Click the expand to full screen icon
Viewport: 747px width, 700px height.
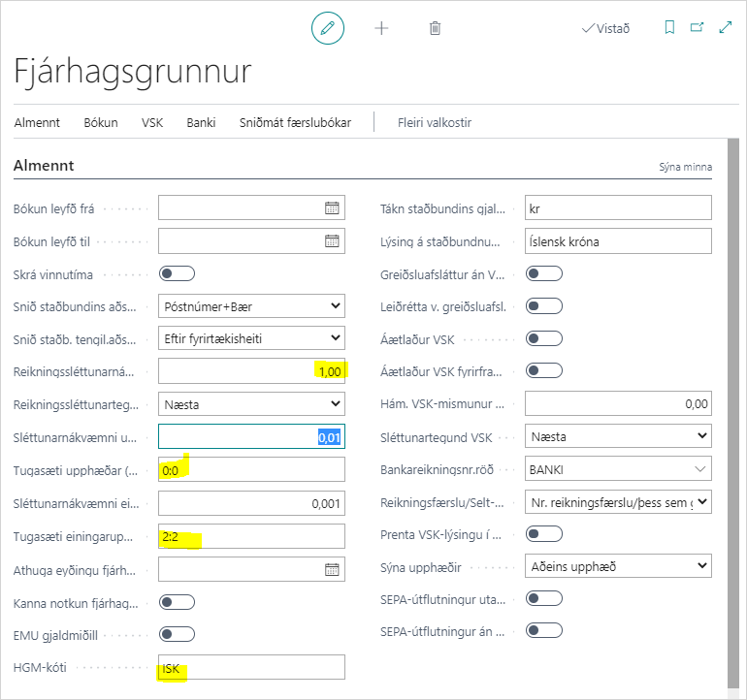coord(725,28)
